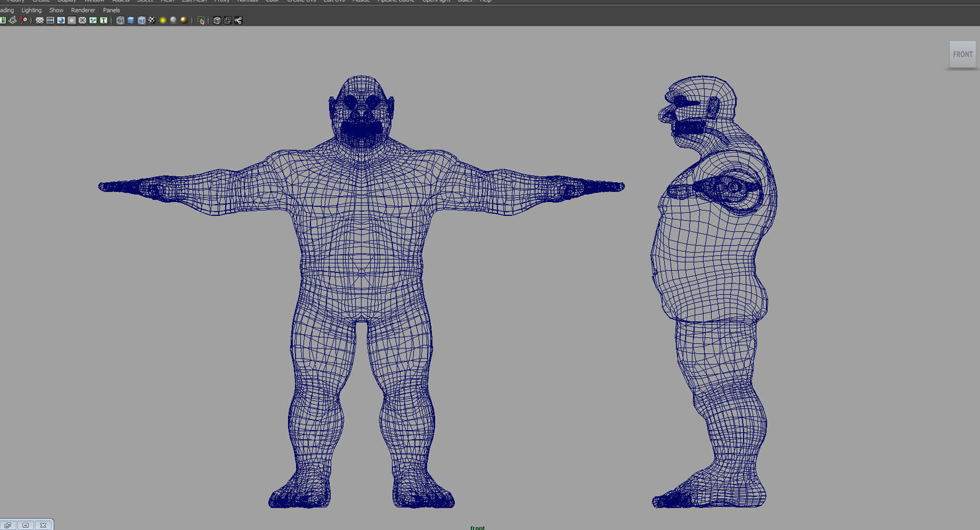Open the Renderer panel menu
This screenshot has height=530, width=980.
[83, 11]
